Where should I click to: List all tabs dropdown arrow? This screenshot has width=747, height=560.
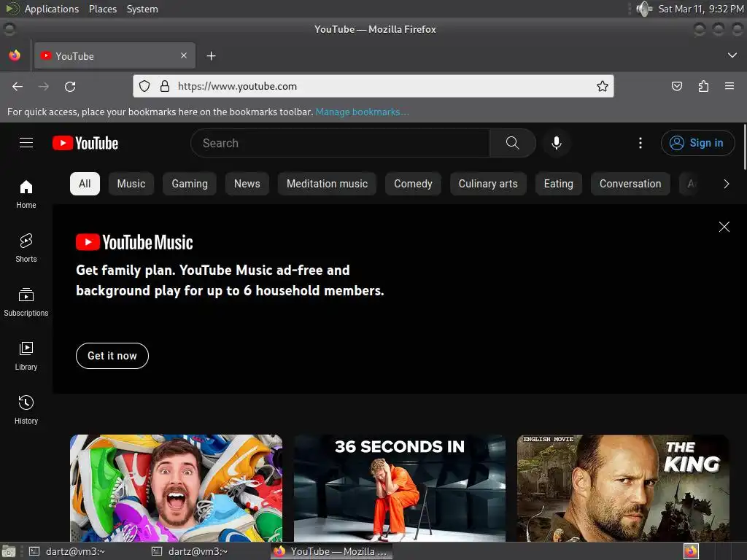tap(732, 55)
